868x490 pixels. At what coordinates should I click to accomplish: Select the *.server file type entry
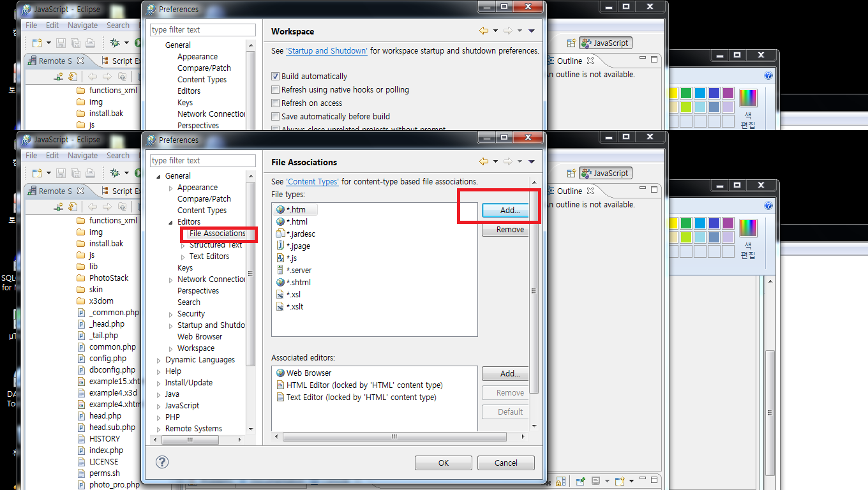298,270
